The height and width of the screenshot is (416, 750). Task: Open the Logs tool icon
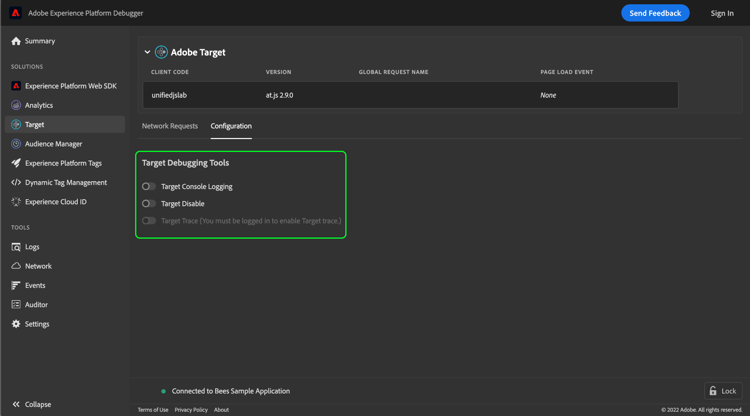(16, 247)
